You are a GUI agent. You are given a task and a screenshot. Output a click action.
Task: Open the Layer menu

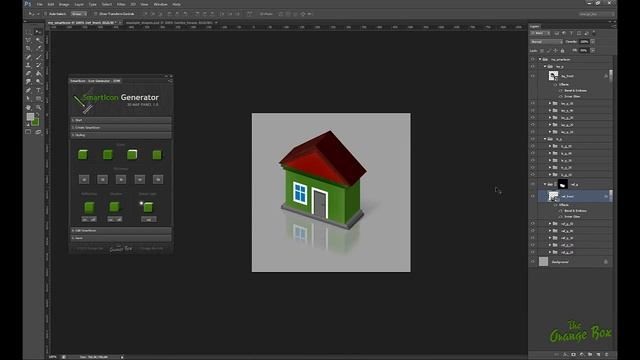tap(79, 4)
